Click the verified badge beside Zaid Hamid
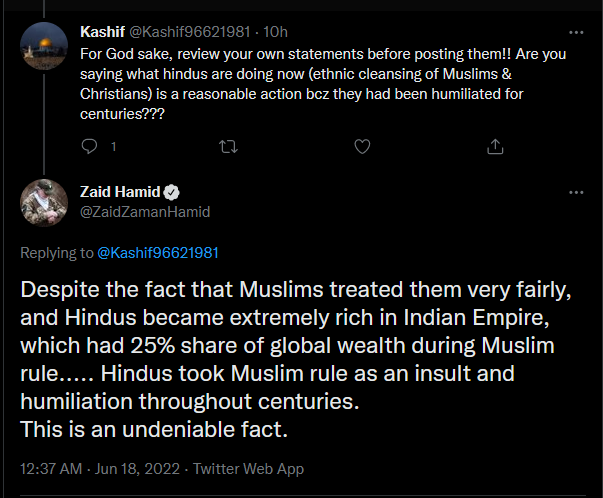 pos(172,193)
